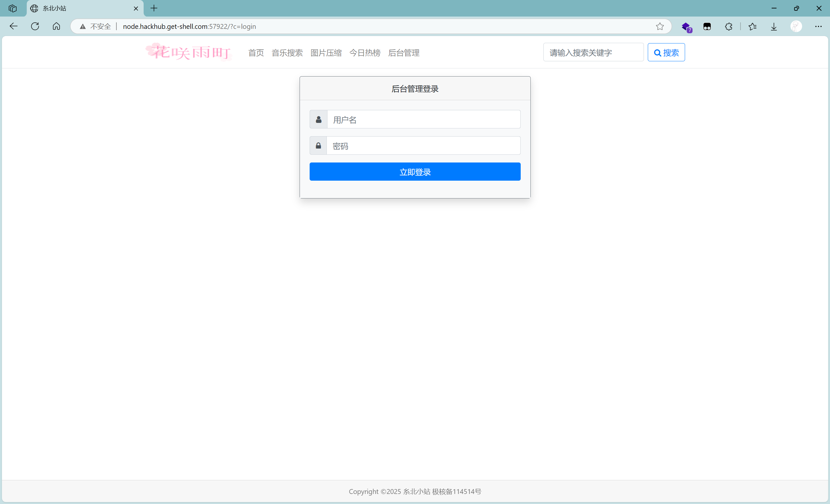Click the user icon beside 用户名 field
This screenshot has height=504, width=830.
(318, 119)
